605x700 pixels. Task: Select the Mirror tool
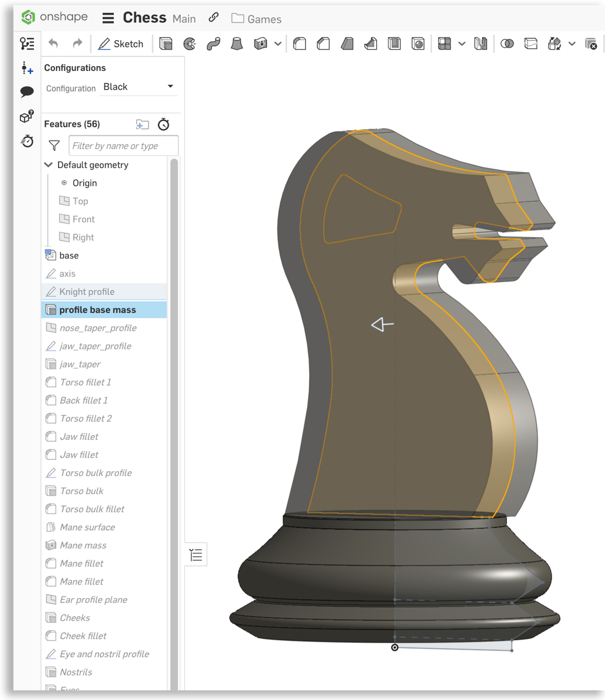[x=480, y=44]
